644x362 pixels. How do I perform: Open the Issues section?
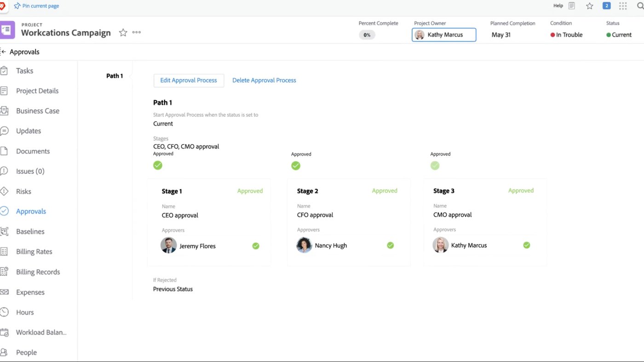click(29, 171)
